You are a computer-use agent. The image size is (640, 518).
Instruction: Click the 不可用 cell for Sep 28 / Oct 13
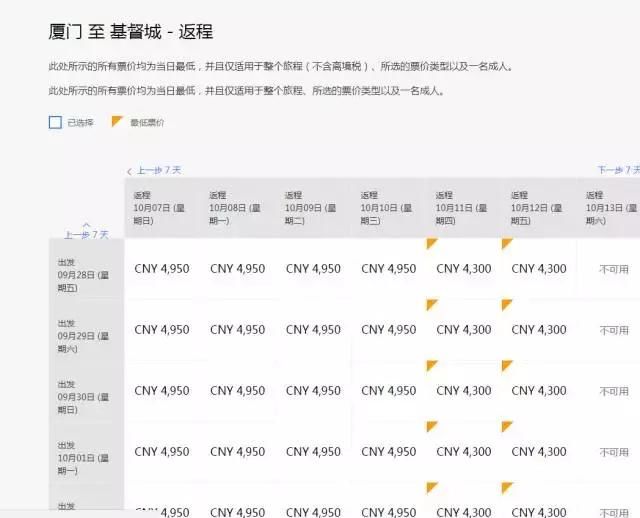[613, 269]
